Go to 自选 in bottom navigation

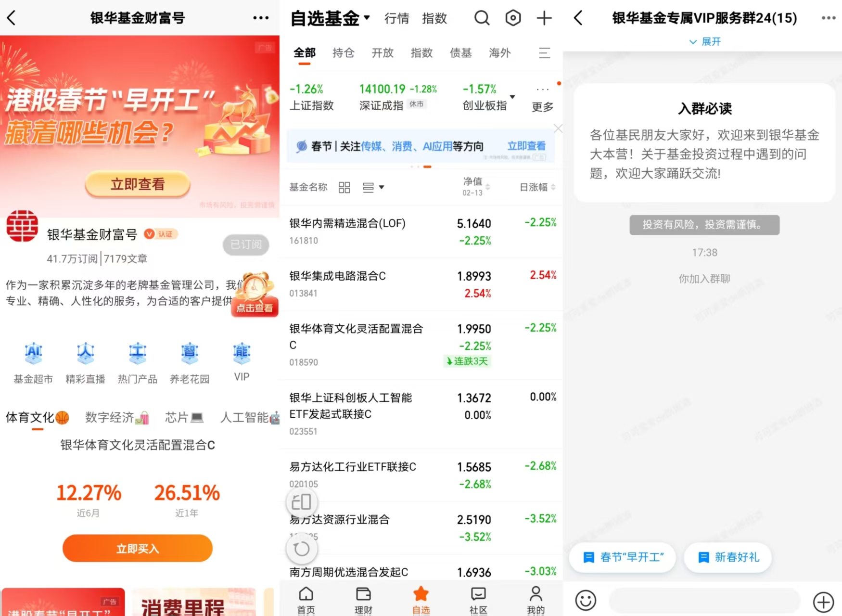(x=421, y=600)
